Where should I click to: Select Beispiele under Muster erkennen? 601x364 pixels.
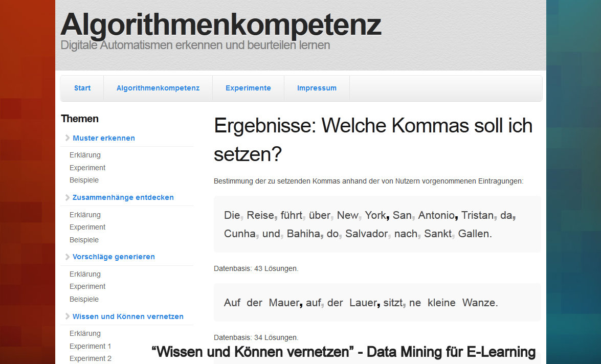click(84, 180)
